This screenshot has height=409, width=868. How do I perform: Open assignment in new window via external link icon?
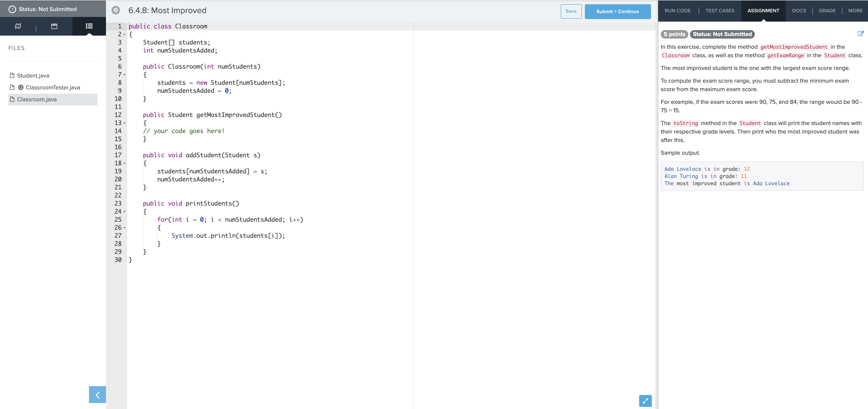coord(861,33)
